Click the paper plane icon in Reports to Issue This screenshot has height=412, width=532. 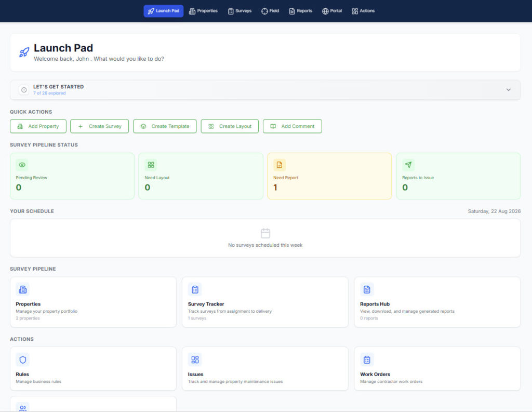408,165
